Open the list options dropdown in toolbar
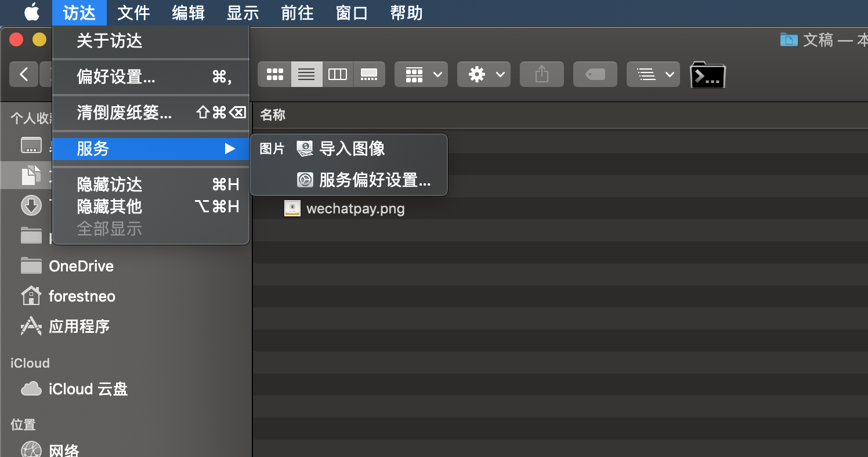The width and height of the screenshot is (868, 457). click(x=653, y=74)
